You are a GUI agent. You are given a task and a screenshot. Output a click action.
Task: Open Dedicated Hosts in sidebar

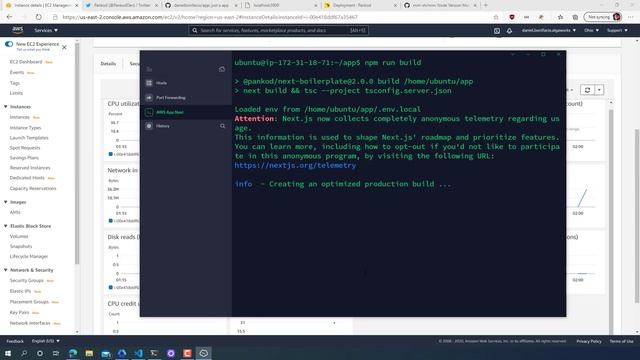point(27,178)
